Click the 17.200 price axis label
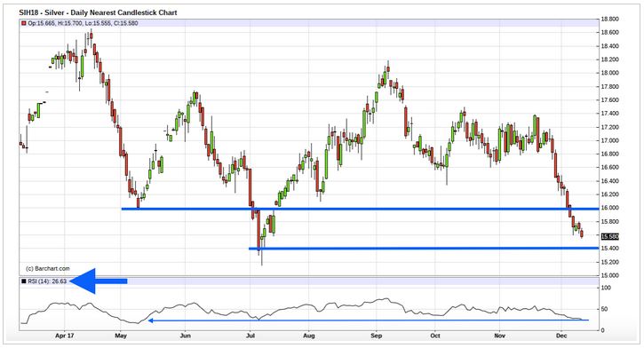Image resolution: width=644 pixels, height=348 pixels. click(x=610, y=127)
